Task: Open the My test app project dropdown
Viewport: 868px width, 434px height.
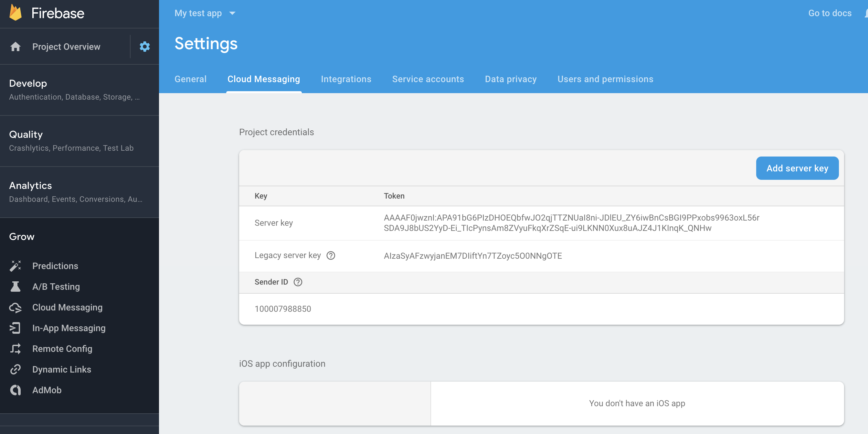Action: pos(205,13)
